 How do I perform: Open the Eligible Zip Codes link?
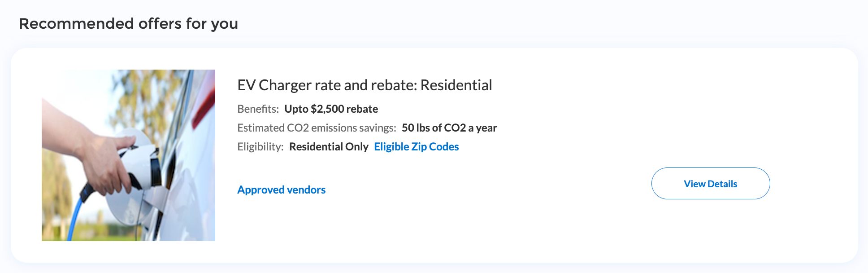(x=416, y=147)
